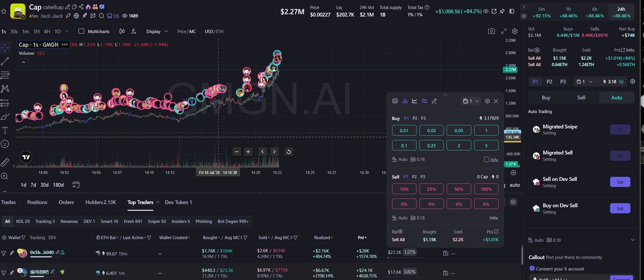The width and height of the screenshot is (644, 280).
Task: Zoom in the chart with plus button
Action: 248,152
